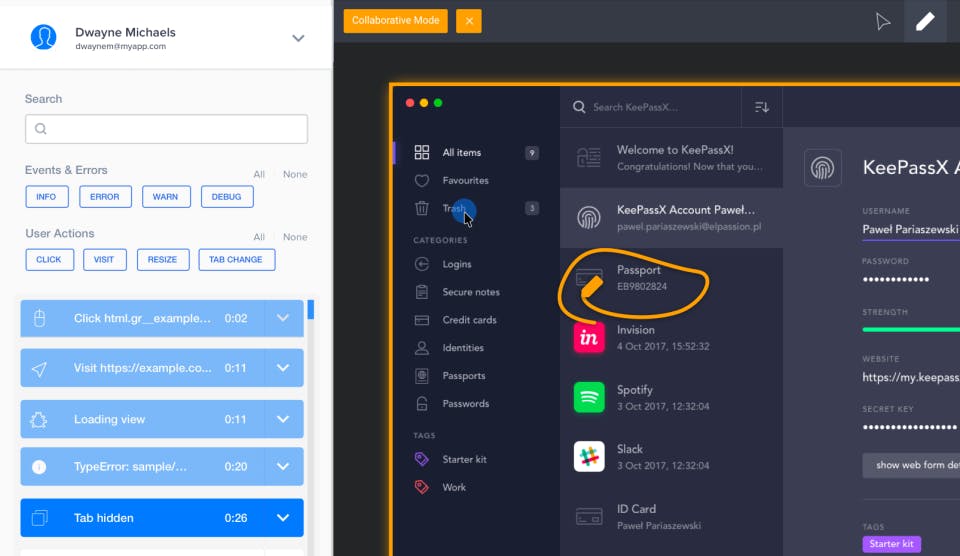Screen dimensions: 960x556
Task: Focus the Search input field
Action: click(167, 129)
